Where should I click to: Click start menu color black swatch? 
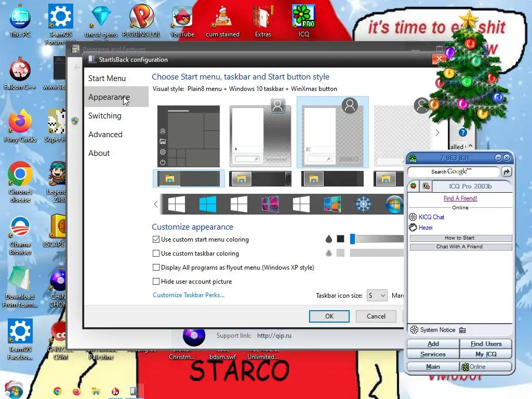pos(340,239)
